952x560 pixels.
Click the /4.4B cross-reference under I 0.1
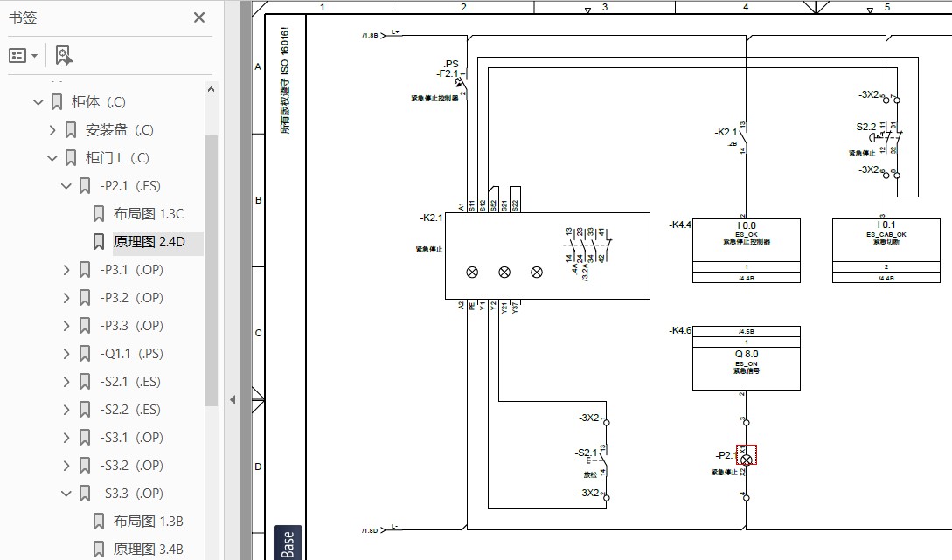coord(886,278)
